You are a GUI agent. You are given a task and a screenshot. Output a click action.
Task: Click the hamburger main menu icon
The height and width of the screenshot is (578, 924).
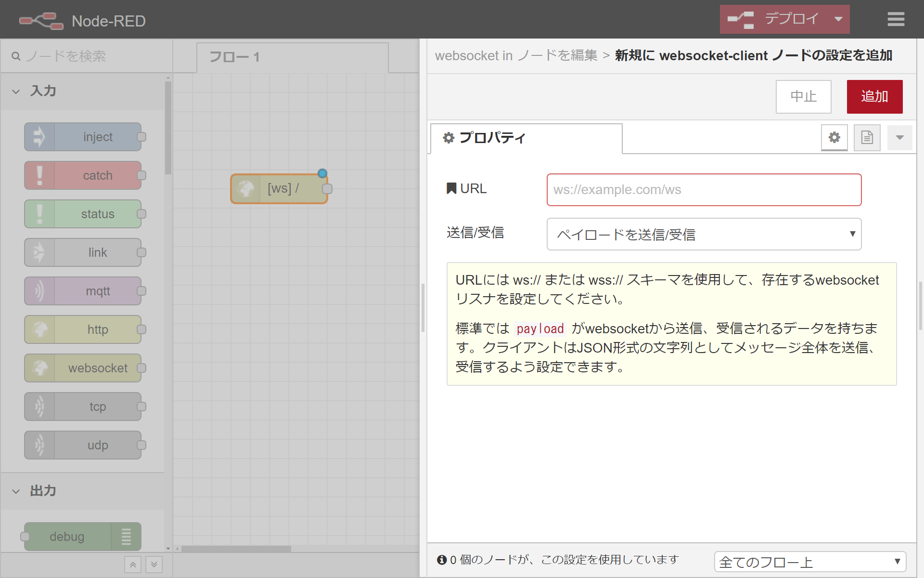[896, 19]
